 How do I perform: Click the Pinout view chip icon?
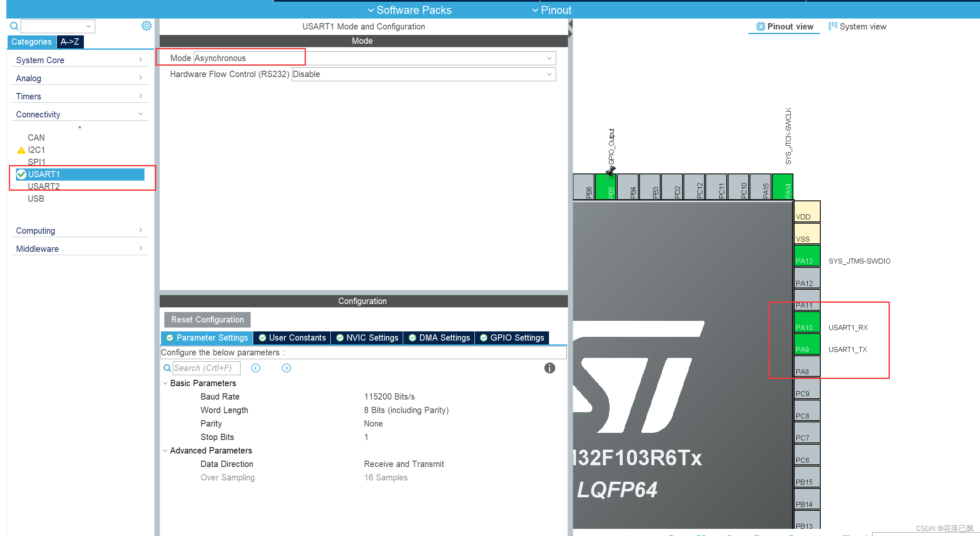[760, 26]
